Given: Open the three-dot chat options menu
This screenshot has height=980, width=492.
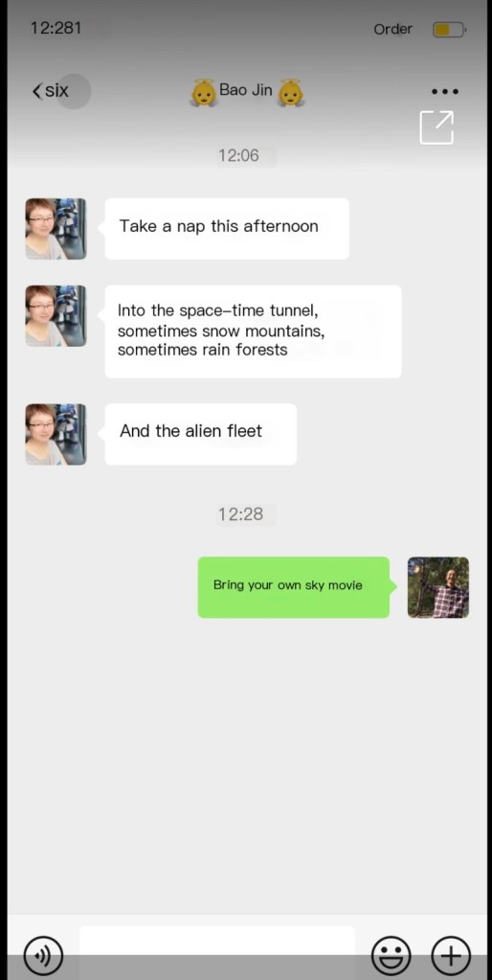Looking at the screenshot, I should tap(445, 91).
